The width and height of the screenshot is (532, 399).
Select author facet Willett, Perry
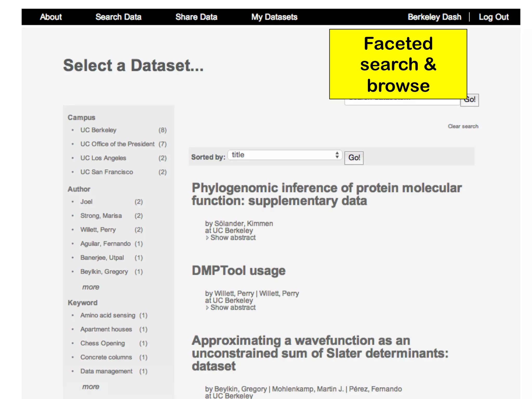pos(98,230)
